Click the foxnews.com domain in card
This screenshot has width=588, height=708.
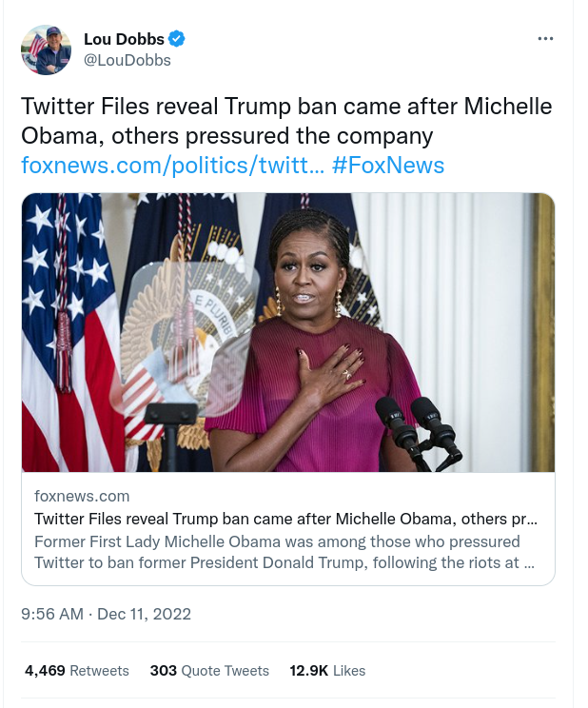click(x=82, y=496)
